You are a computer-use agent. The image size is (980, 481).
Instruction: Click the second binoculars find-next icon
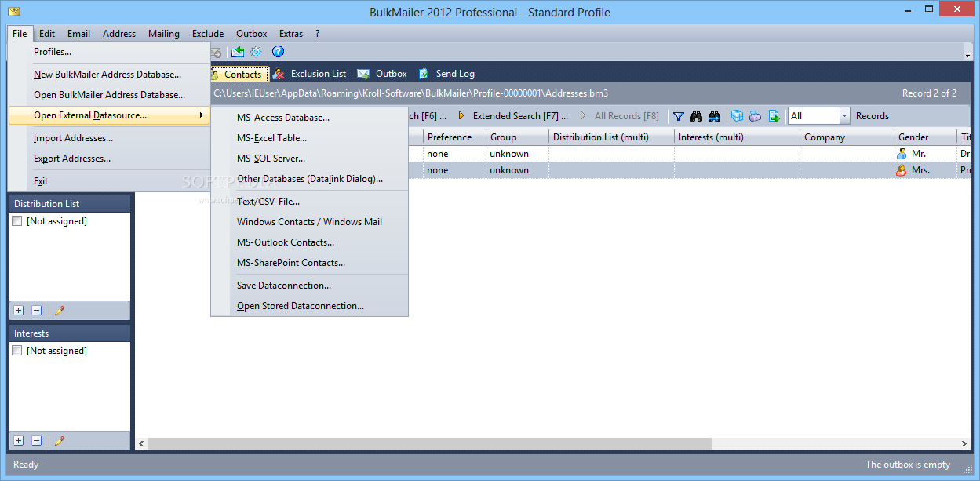[x=714, y=116]
